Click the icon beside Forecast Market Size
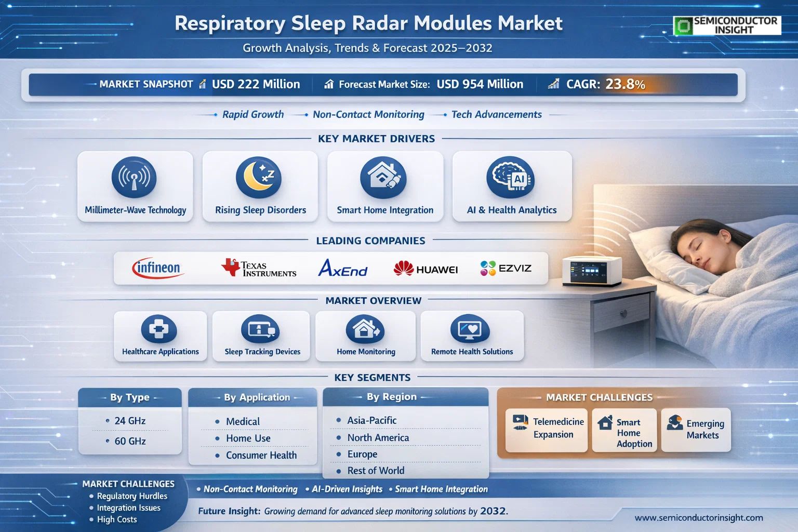Viewport: 798px width, 532px height. point(329,84)
